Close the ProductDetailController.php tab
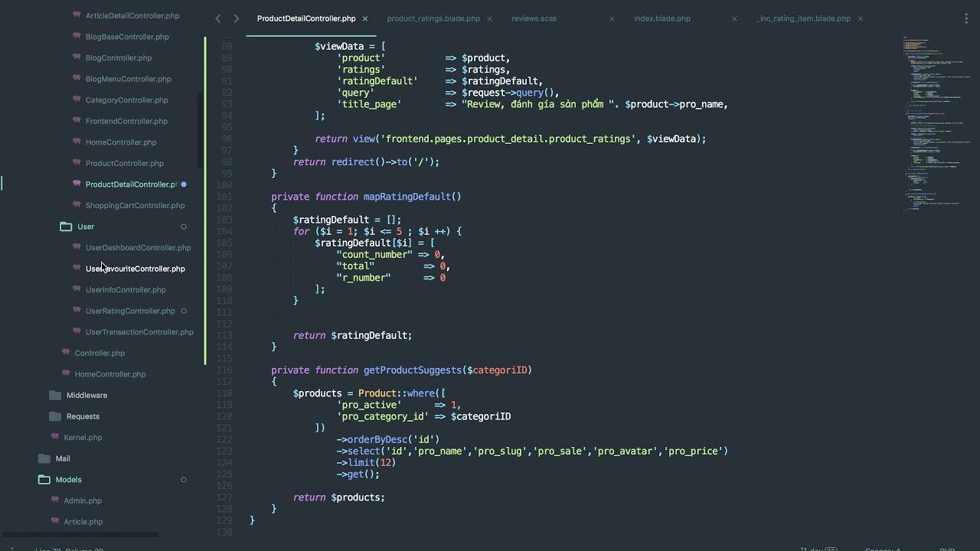This screenshot has height=551, width=980. tap(365, 18)
